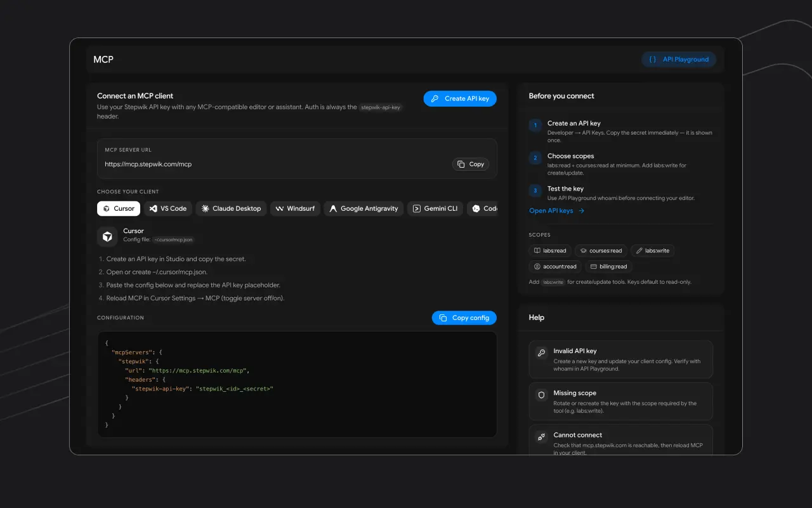Click the JSON configuration code block
The width and height of the screenshot is (812, 508).
click(297, 384)
